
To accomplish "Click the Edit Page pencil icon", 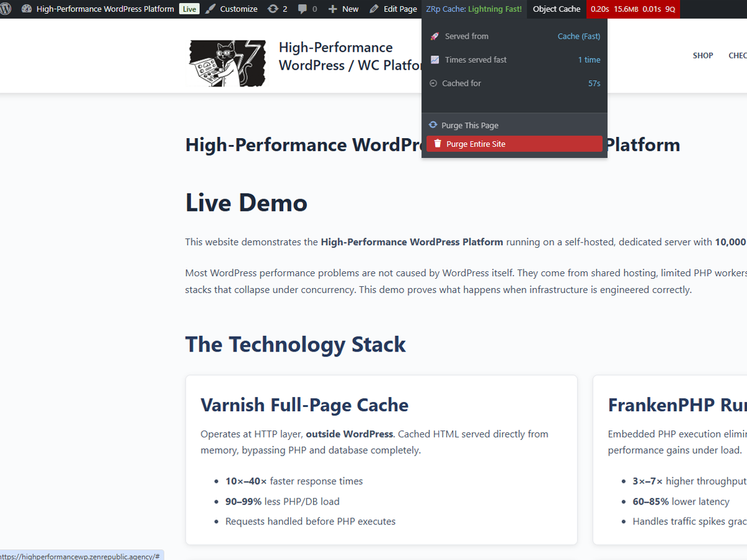I will point(374,9).
